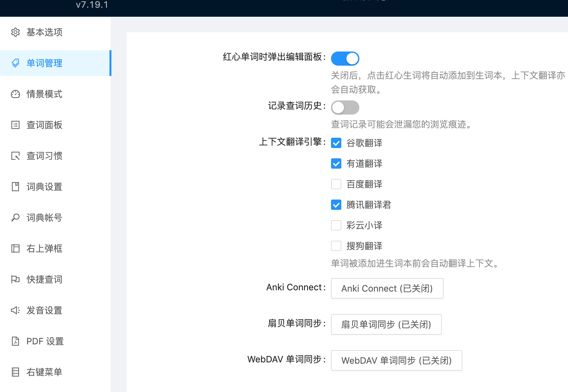Click the speaker icon beside 发音设置
The height and width of the screenshot is (392, 568).
[x=15, y=310]
